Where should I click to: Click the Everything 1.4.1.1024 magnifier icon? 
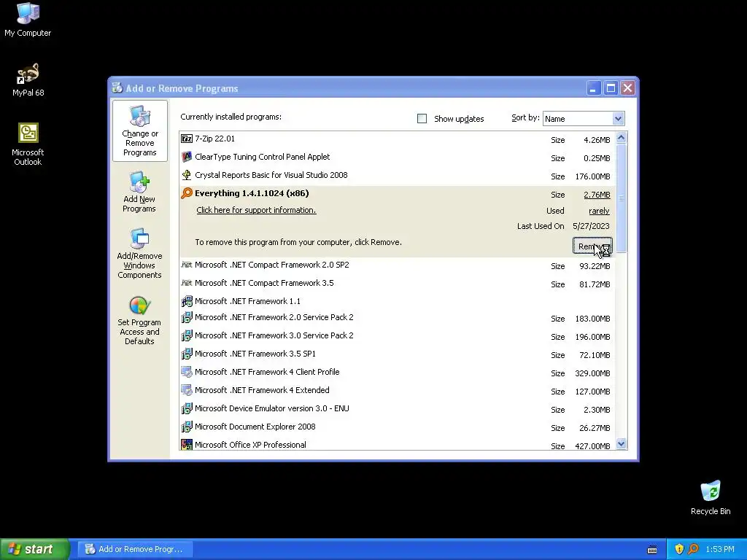(x=187, y=192)
